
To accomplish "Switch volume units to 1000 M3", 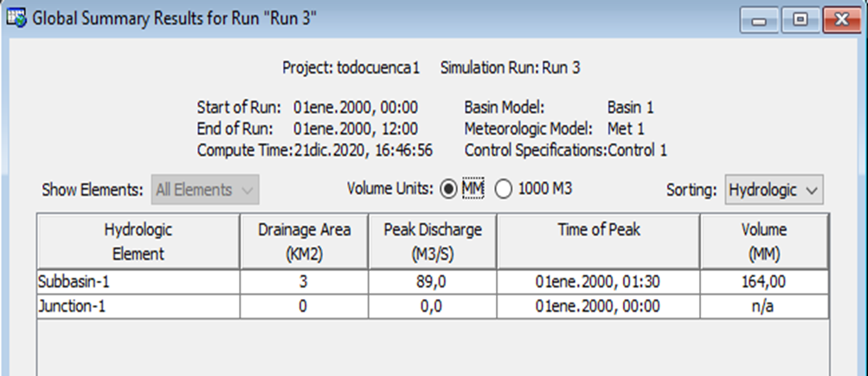I will pos(504,189).
